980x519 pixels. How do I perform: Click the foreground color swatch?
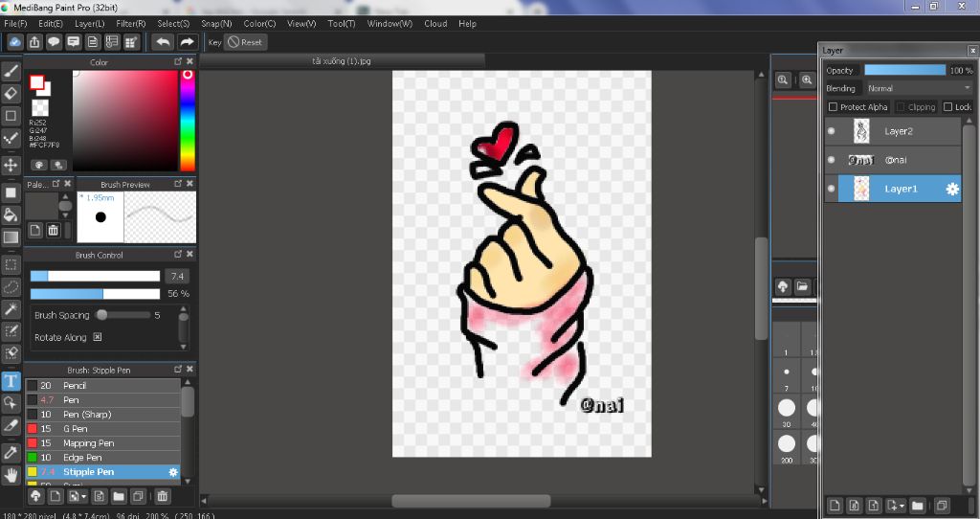36,82
